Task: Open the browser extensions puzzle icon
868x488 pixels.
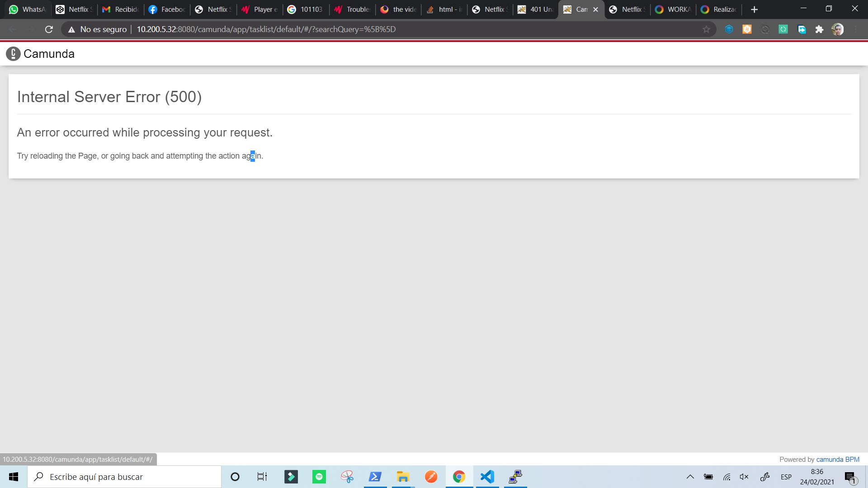Action: 819,29
